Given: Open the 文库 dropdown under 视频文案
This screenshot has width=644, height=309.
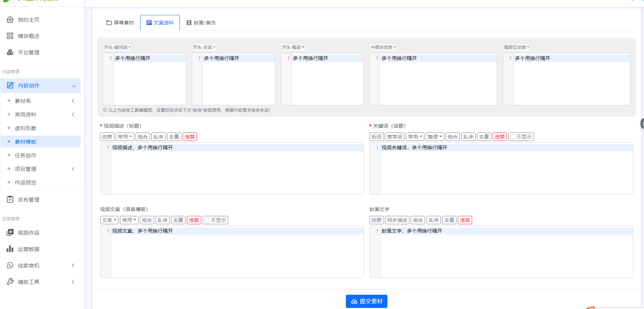Looking at the screenshot, I should coord(109,220).
